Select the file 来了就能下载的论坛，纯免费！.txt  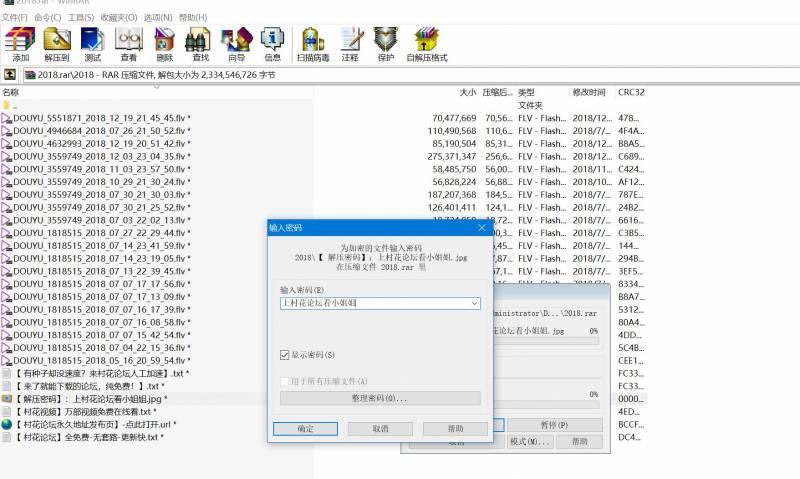(x=89, y=386)
